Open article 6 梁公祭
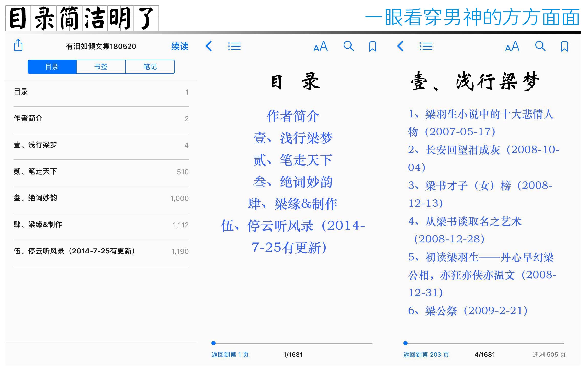 [x=468, y=311]
